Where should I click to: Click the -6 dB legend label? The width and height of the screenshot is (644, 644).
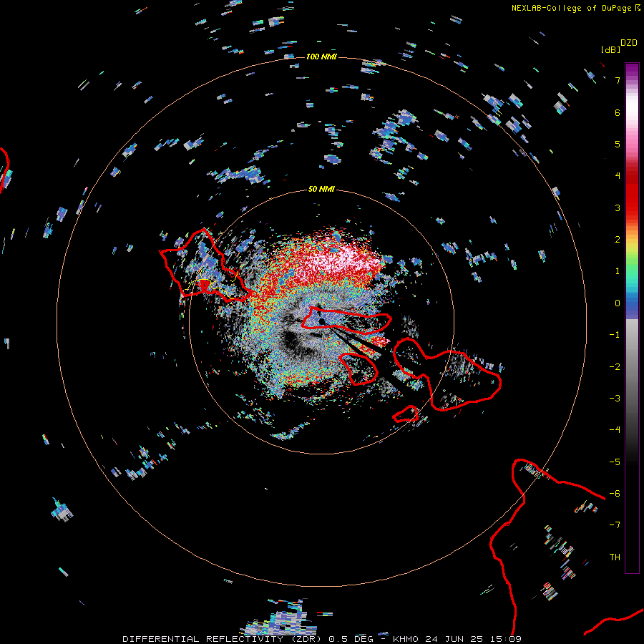pos(615,494)
